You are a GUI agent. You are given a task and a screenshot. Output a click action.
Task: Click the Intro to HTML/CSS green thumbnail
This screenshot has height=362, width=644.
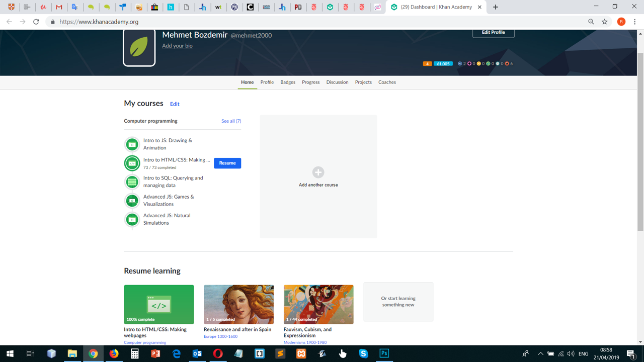point(159,305)
